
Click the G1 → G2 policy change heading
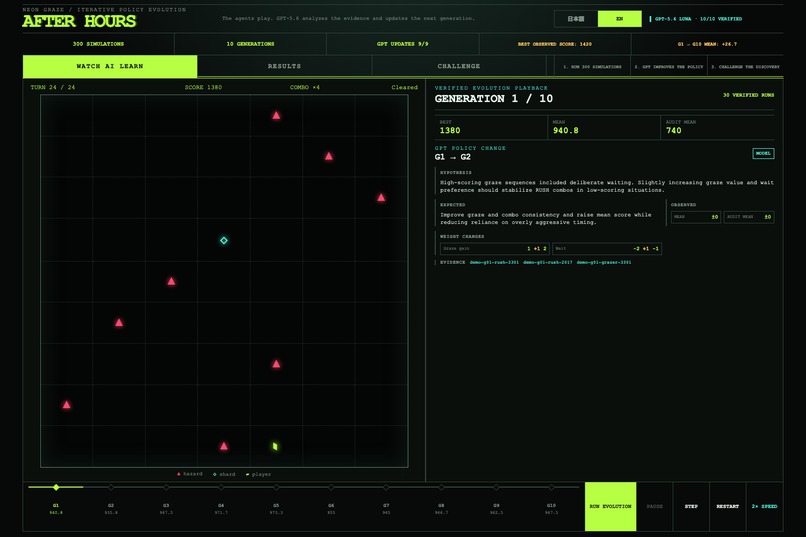pos(452,157)
